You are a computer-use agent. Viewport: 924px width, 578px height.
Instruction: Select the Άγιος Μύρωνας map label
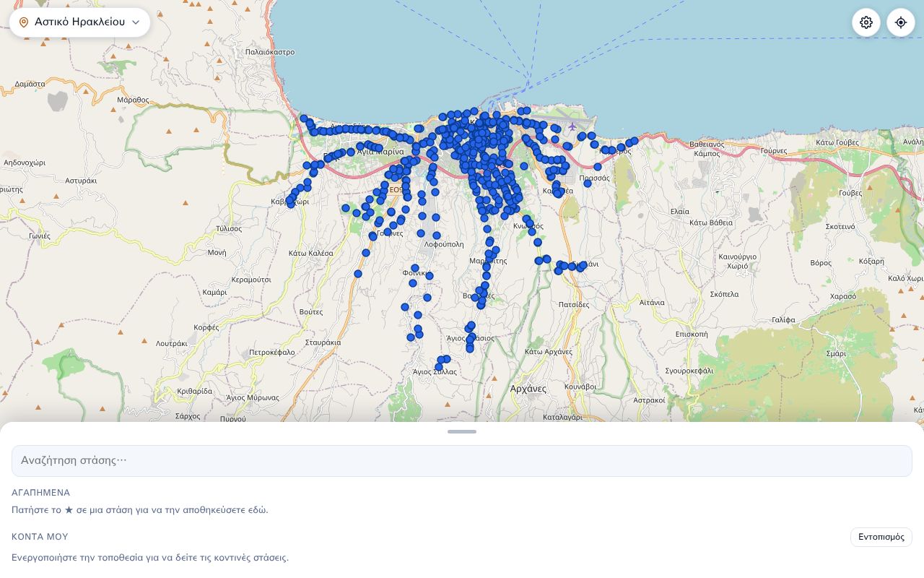[253, 397]
